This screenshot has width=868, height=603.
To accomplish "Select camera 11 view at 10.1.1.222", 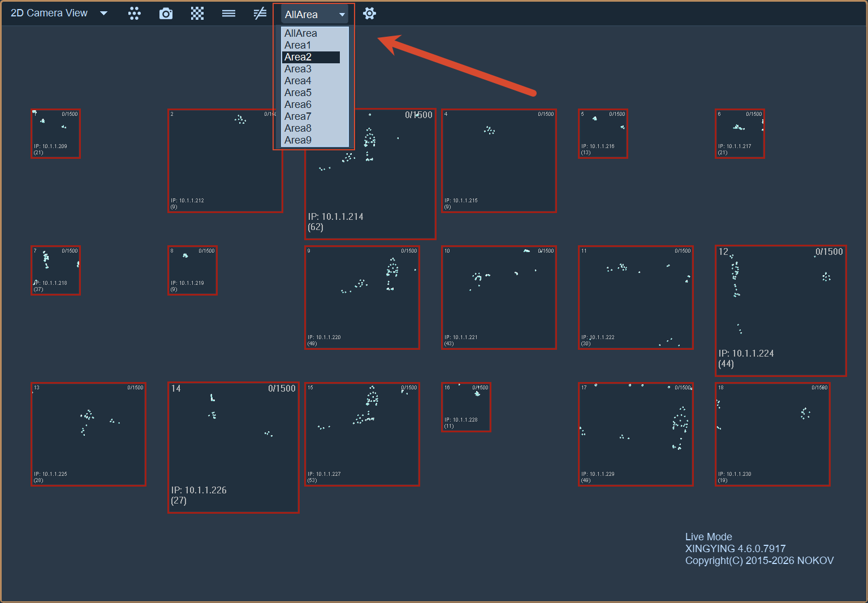I will [x=636, y=297].
